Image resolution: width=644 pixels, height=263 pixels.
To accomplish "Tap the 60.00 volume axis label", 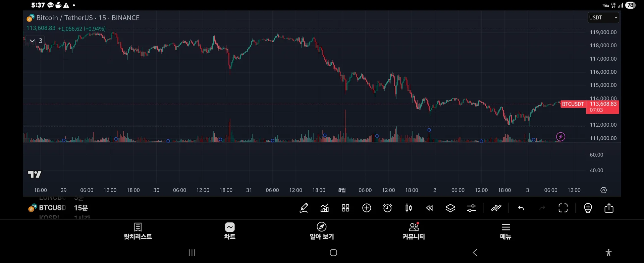I will tap(596, 155).
